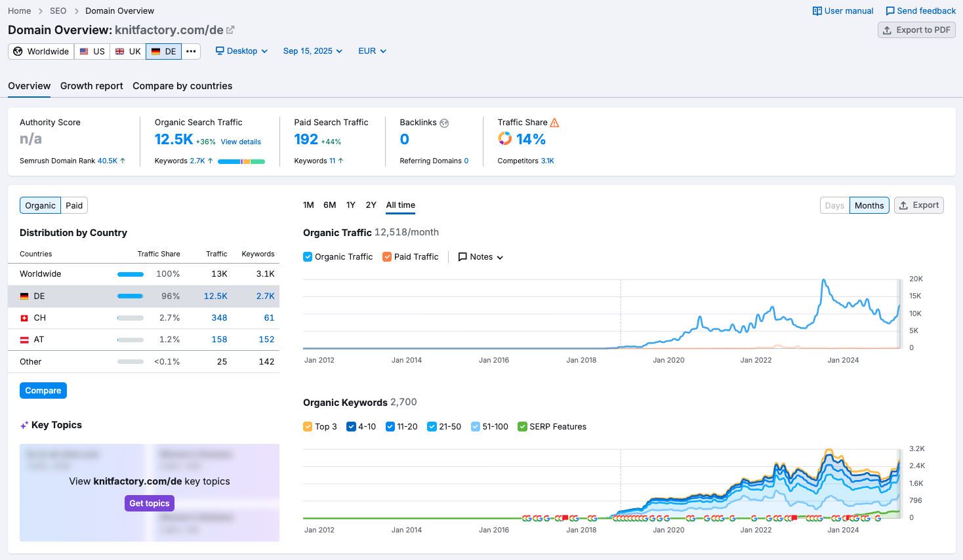
Task: Click the Switzerland flag in the CH row
Action: (24, 318)
